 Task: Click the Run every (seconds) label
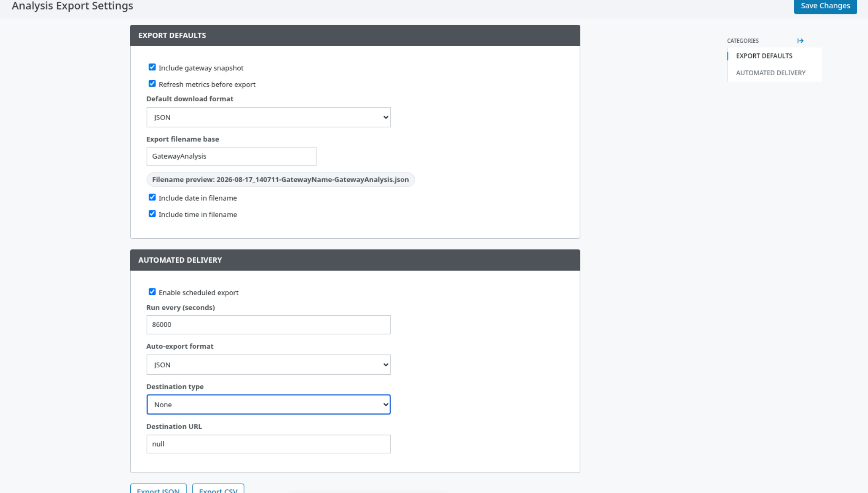coord(180,308)
